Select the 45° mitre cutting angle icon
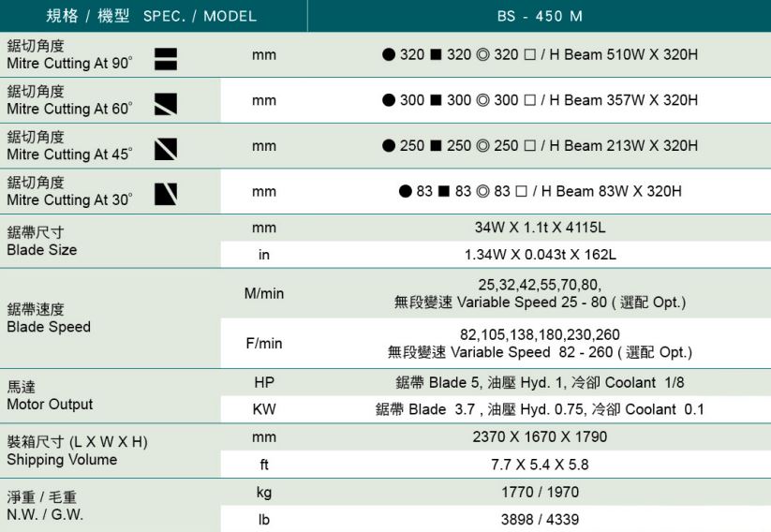 [x=166, y=148]
